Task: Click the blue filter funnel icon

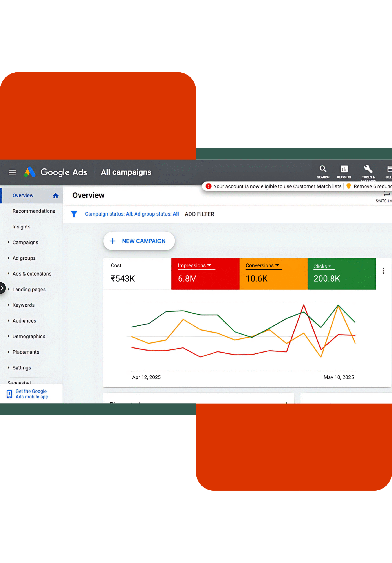Action: click(74, 214)
